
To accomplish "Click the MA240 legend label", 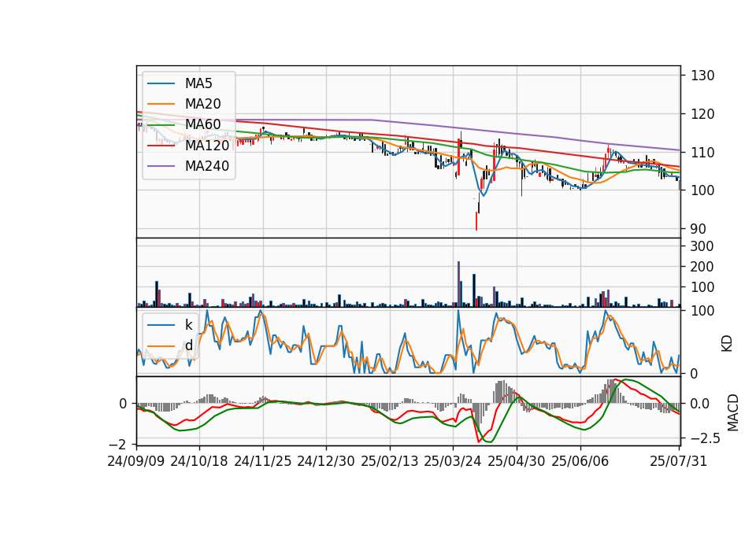I will (207, 166).
